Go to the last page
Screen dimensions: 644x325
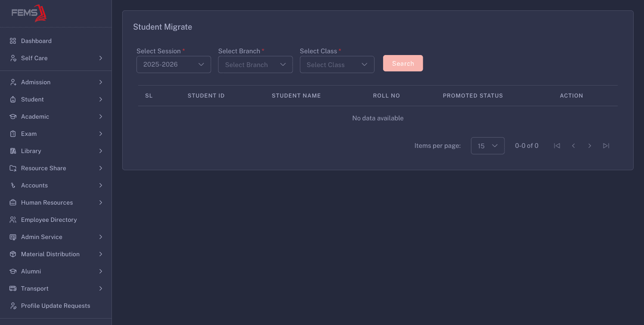606,146
